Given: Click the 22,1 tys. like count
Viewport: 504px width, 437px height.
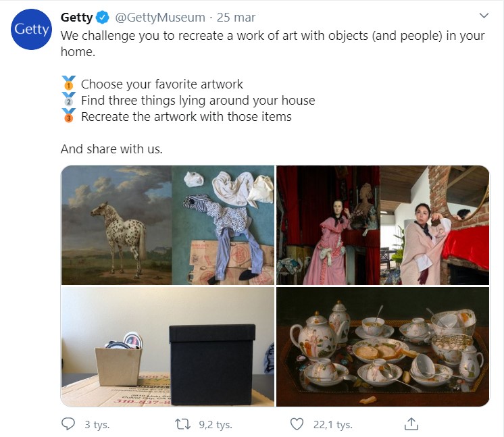Looking at the screenshot, I should (x=333, y=425).
